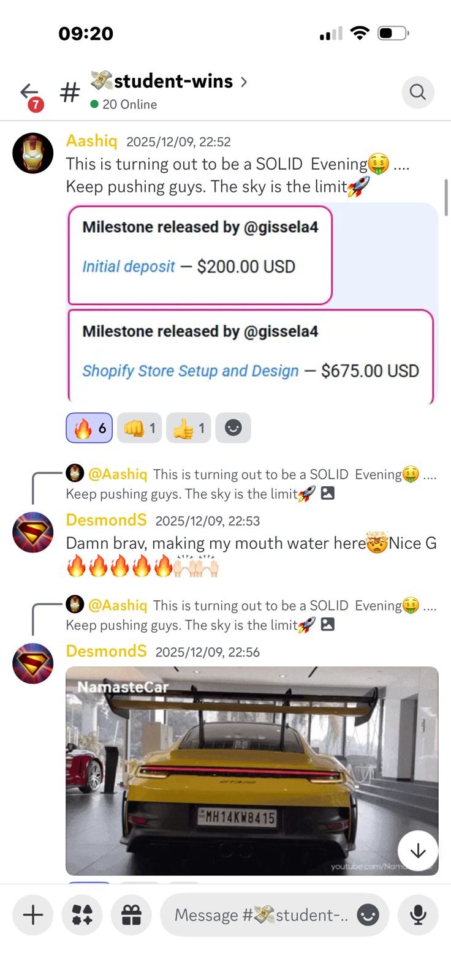Expand student-wins channel details chevron
The image size is (451, 980).
pyautogui.click(x=244, y=81)
